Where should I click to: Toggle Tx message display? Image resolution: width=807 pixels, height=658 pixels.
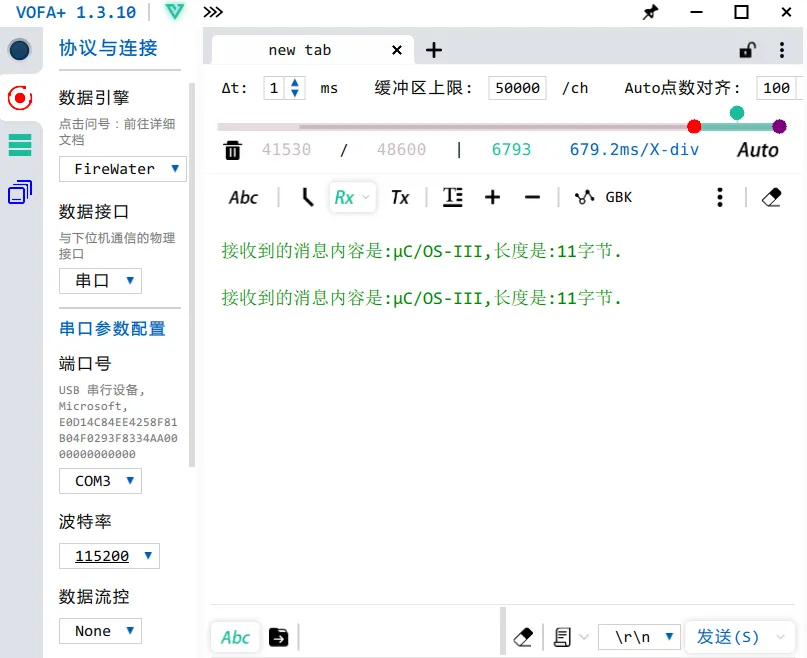coord(400,197)
